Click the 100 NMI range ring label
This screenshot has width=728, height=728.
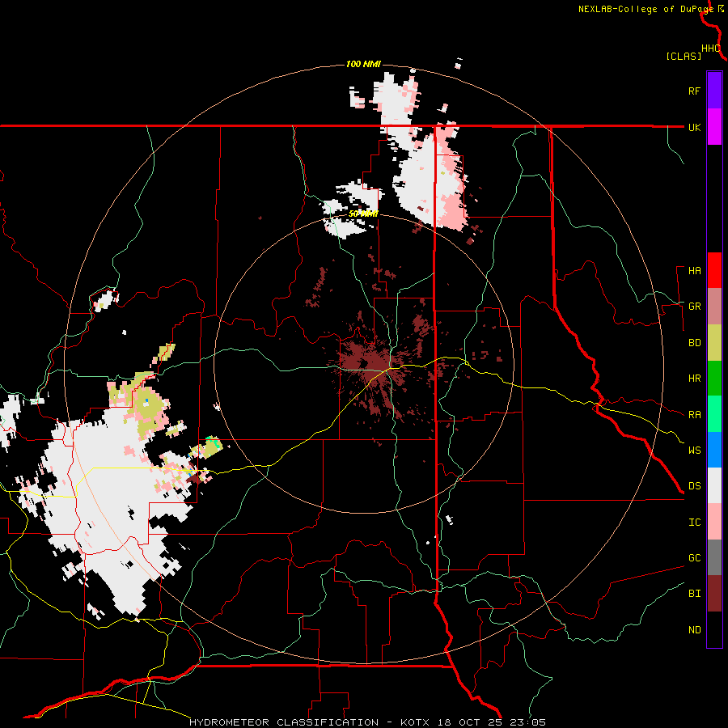point(363,64)
